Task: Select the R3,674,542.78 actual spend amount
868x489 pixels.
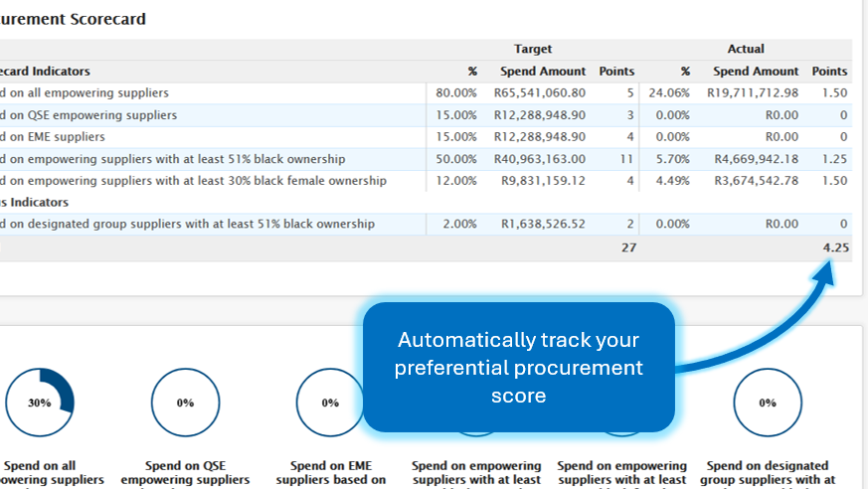Action: tap(757, 181)
